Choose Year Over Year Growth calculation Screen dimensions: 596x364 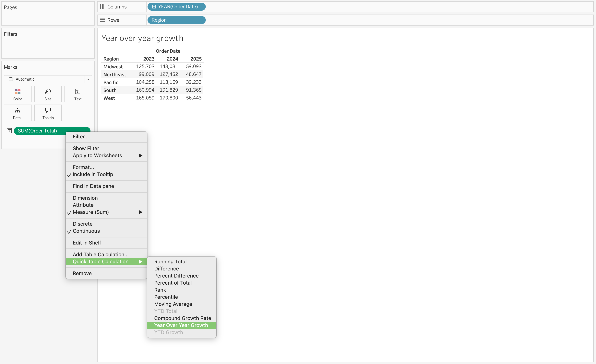pyautogui.click(x=181, y=325)
